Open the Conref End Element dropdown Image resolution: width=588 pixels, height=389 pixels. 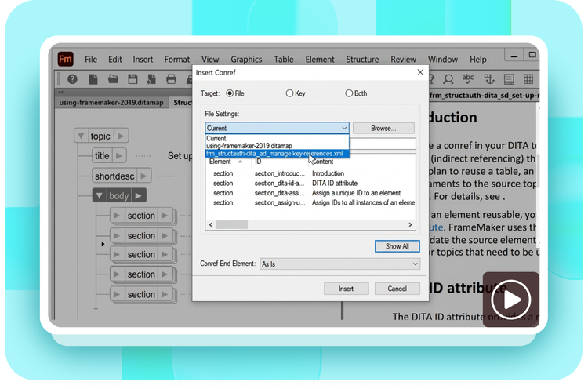[339, 264]
